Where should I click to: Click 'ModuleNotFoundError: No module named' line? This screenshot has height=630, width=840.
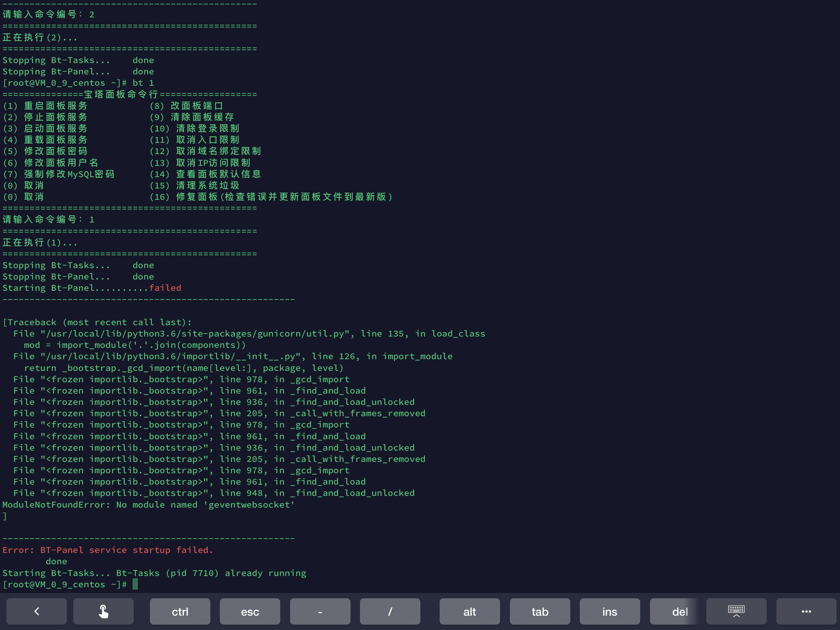pos(149,505)
